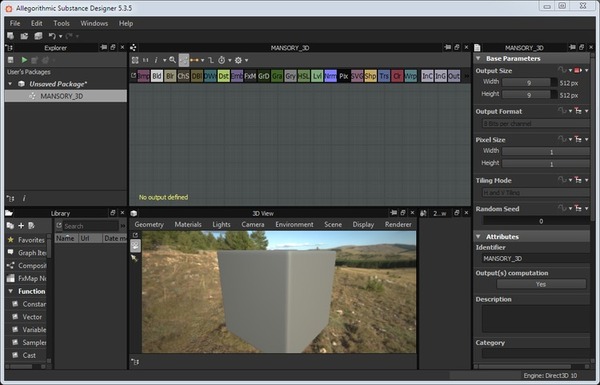Open the Edit menu
The image size is (600, 385).
pos(37,23)
